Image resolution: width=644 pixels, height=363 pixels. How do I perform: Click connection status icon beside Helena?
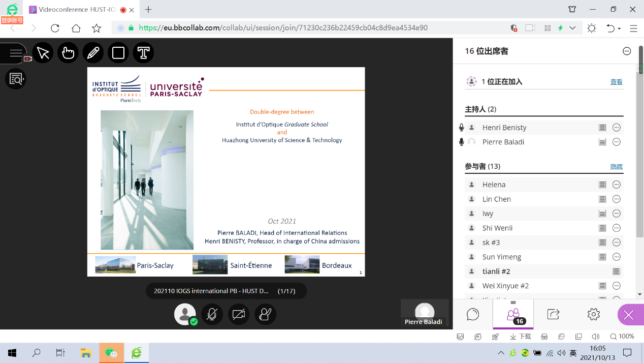pos(602,185)
